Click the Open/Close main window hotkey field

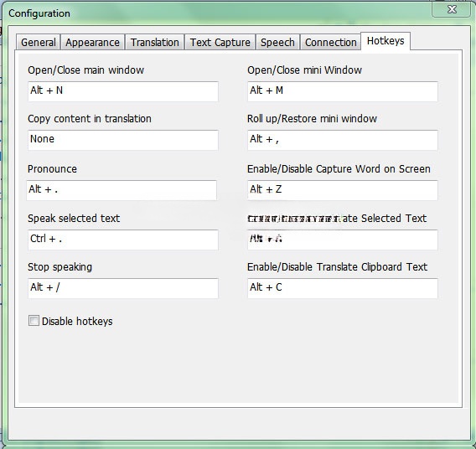(x=123, y=91)
